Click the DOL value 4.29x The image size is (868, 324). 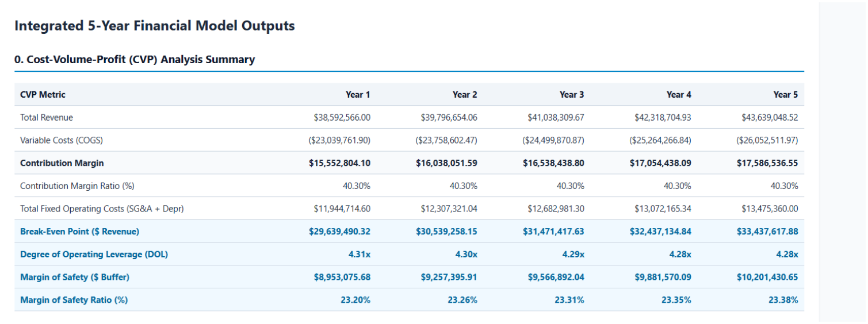pyautogui.click(x=573, y=254)
